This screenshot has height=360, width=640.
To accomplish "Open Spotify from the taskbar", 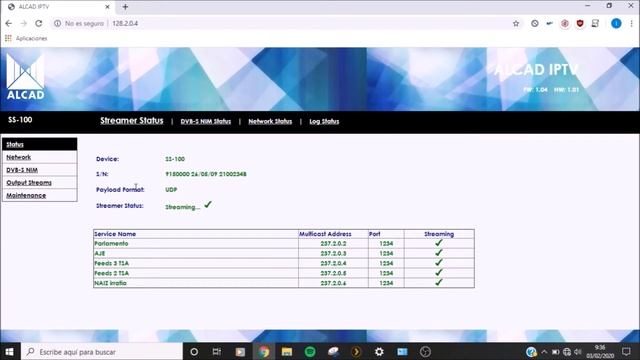I will 310,351.
